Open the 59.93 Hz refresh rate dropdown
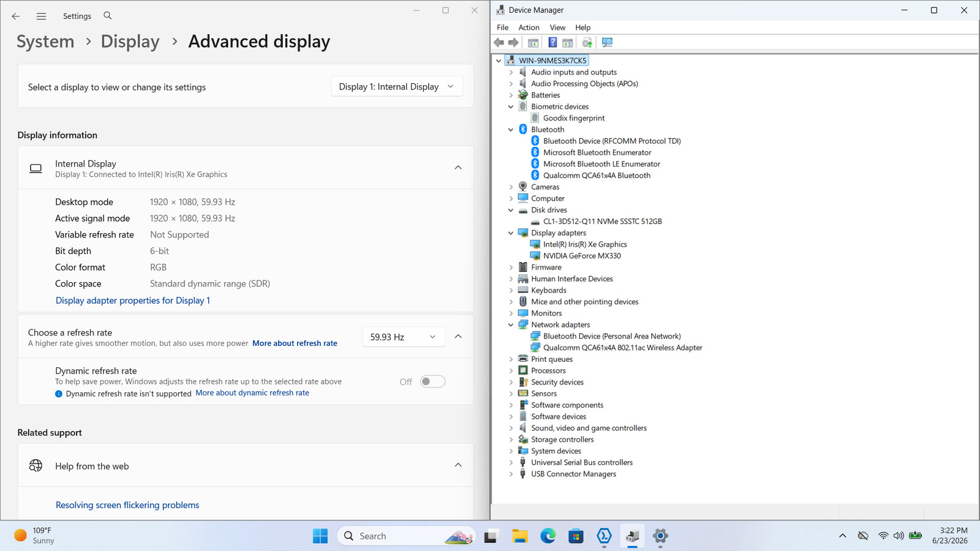 point(403,337)
